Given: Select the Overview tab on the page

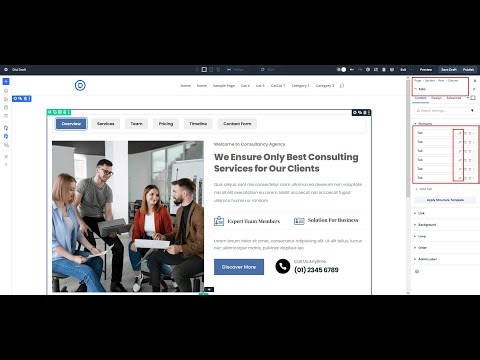Looking at the screenshot, I should tap(71, 124).
